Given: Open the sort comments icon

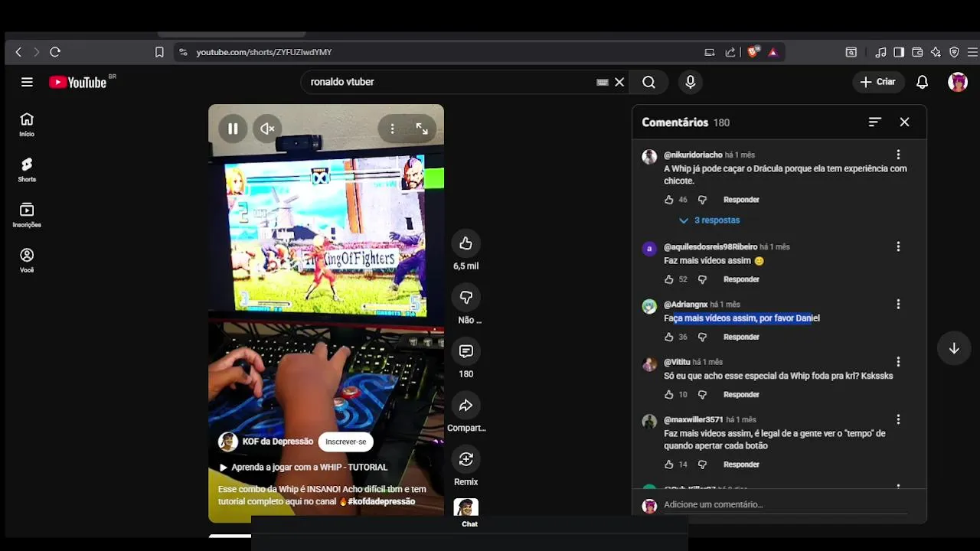Looking at the screenshot, I should click(875, 122).
